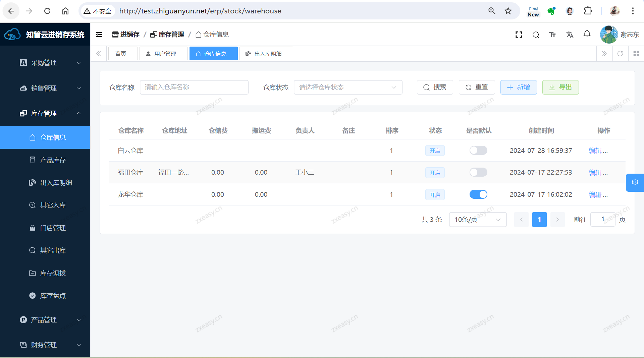Open the language translation icon
This screenshot has height=358, width=644.
pyautogui.click(x=570, y=35)
